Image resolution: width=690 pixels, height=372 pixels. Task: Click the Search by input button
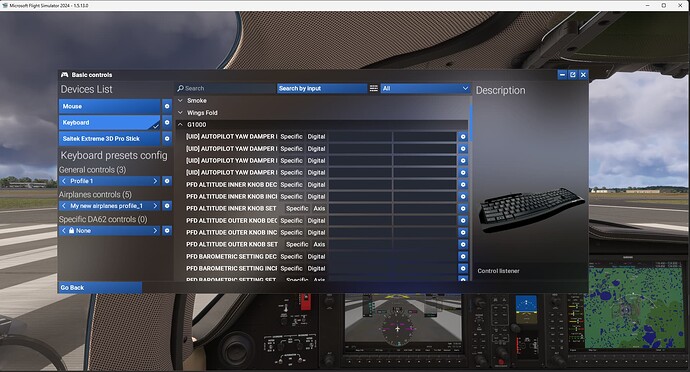(322, 88)
